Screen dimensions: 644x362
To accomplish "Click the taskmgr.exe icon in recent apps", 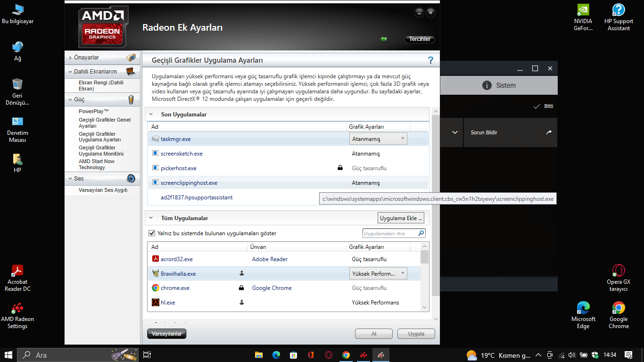I will click(156, 139).
